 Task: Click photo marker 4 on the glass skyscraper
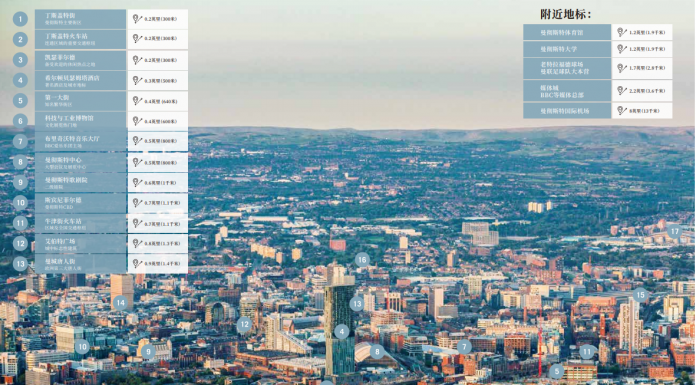coord(341,332)
